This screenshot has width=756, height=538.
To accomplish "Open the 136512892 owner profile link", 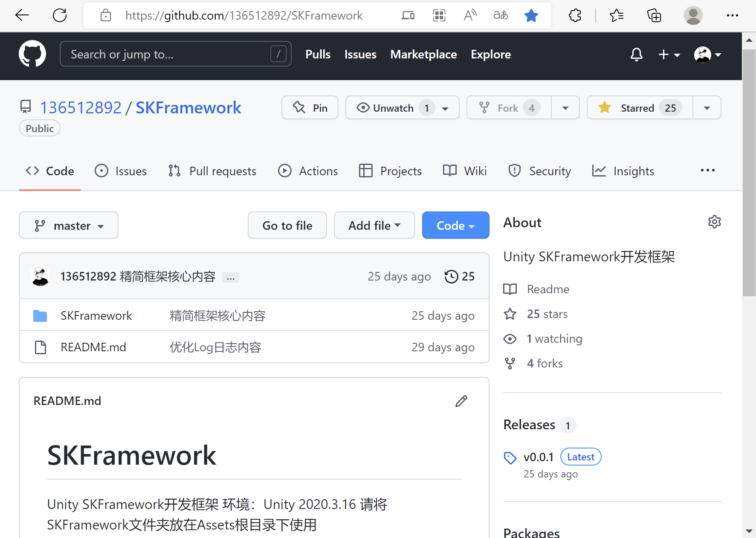I will tap(81, 108).
